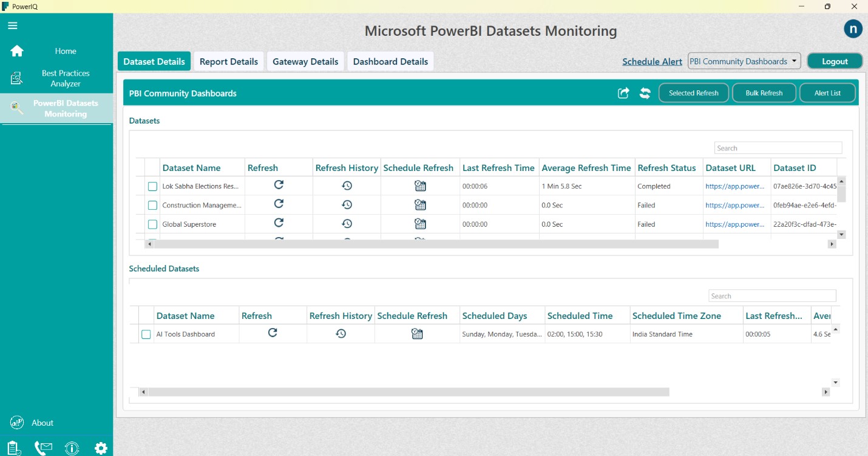View refresh history for Lok Sabha Elections

point(347,186)
